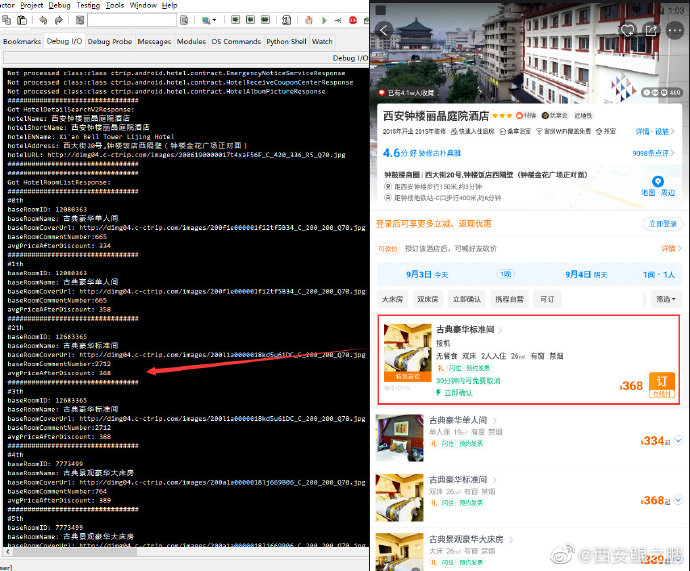This screenshot has width=690, height=571.
Task: Change the 1间·1人 room and guest selector
Action: pos(658,275)
